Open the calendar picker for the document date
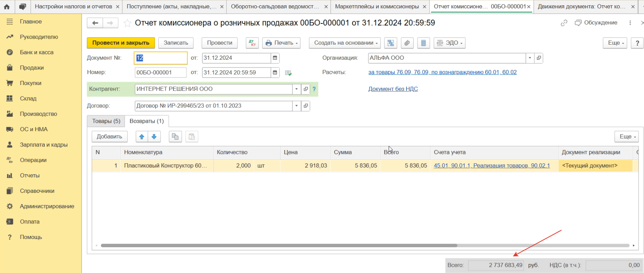The image size is (644, 273). pyautogui.click(x=275, y=58)
